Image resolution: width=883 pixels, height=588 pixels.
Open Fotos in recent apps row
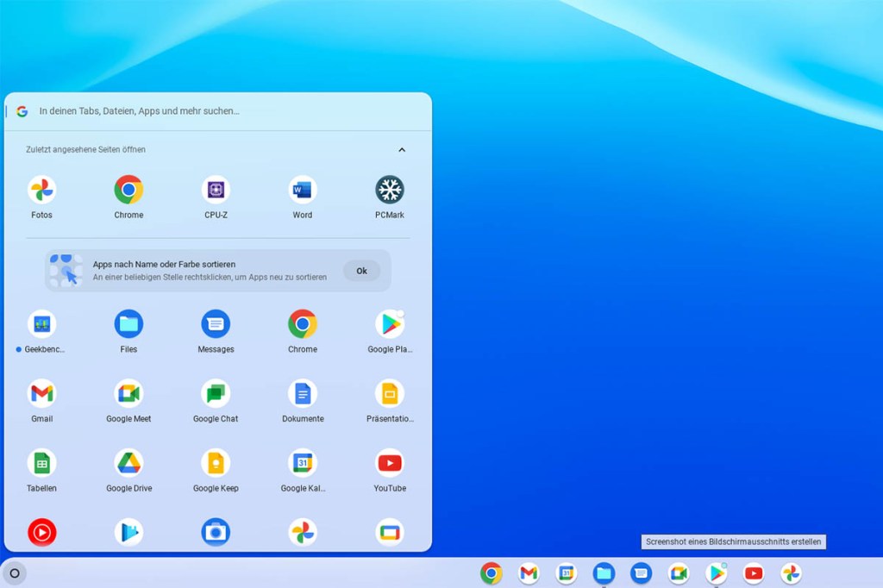[41, 191]
